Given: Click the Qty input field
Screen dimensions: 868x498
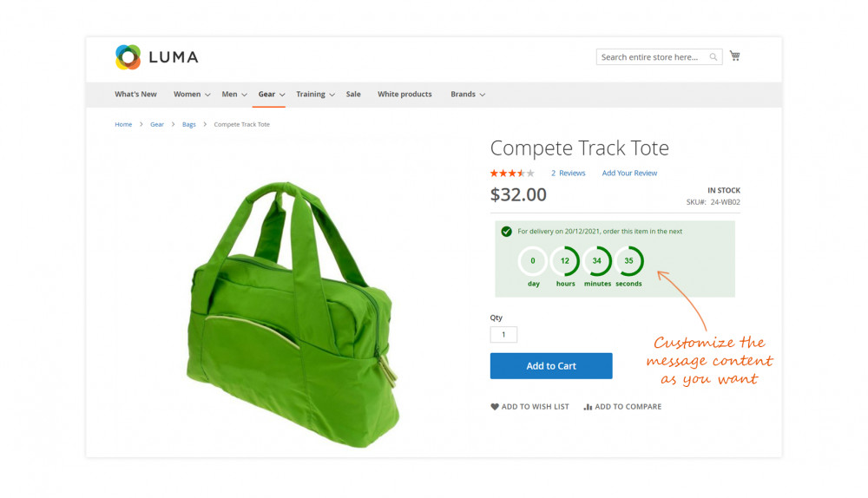Looking at the screenshot, I should click(503, 335).
